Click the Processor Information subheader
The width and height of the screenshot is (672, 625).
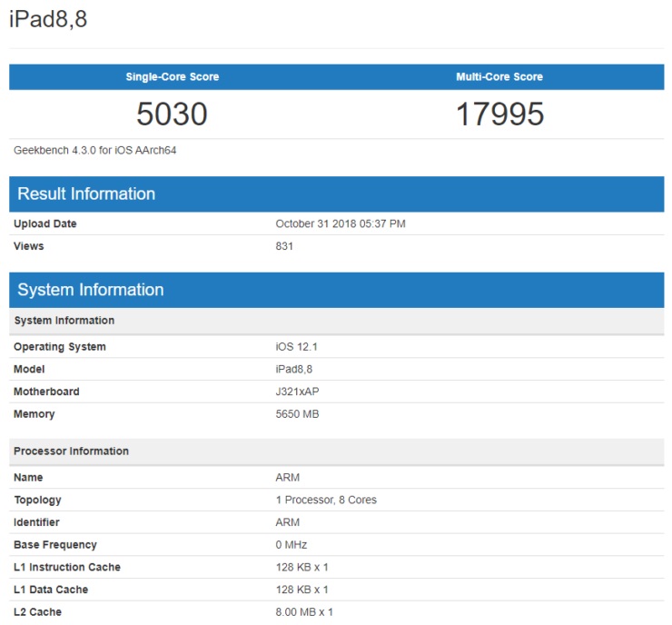[x=72, y=451]
